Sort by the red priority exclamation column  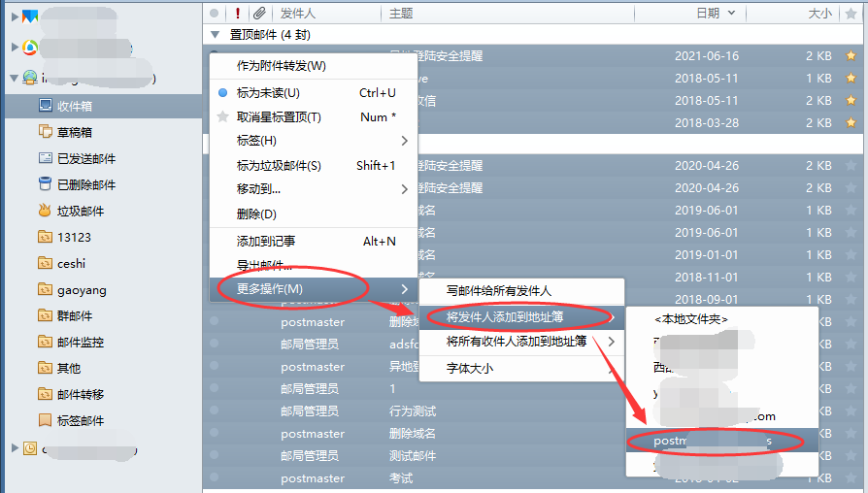click(237, 14)
